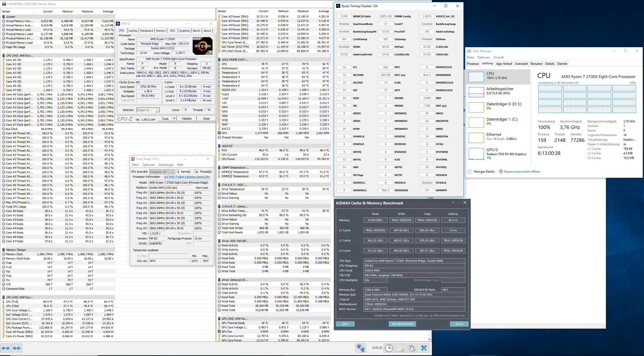The height and width of the screenshot is (356, 644).
Task: Select Arbeitsspeicher entry in Task-Manager
Action: (x=499, y=91)
